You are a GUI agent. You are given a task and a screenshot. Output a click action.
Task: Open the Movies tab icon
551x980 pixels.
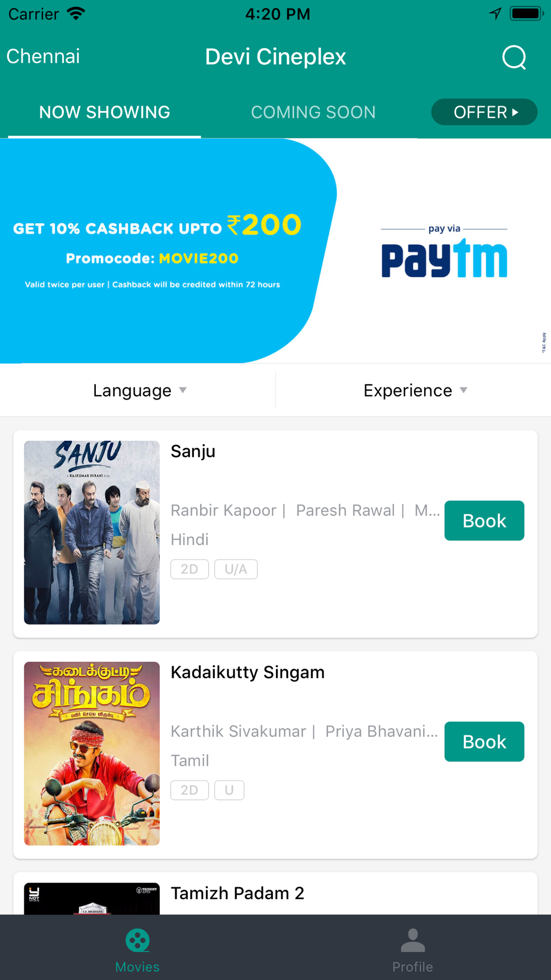click(137, 940)
